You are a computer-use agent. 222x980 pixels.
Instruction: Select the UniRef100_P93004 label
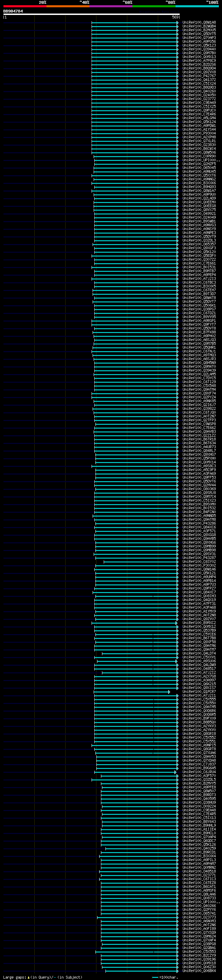tap(199, 133)
